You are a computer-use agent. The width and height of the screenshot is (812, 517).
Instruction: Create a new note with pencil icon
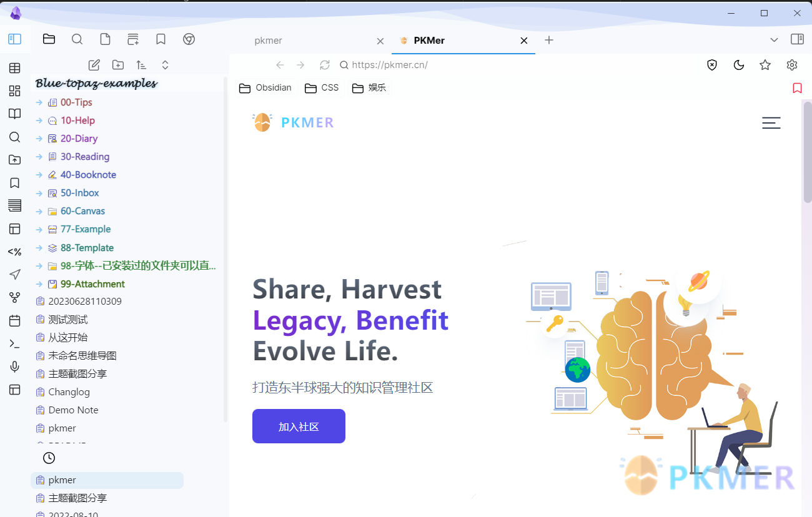point(94,65)
